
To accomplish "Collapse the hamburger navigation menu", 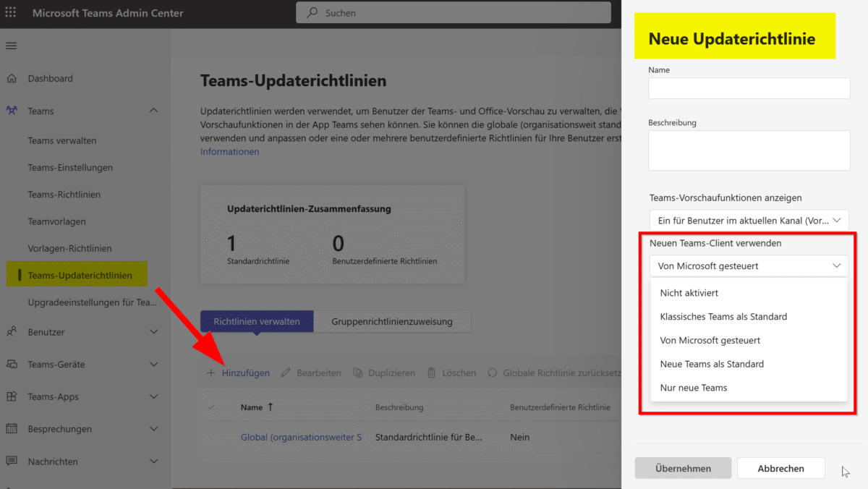I will [11, 46].
